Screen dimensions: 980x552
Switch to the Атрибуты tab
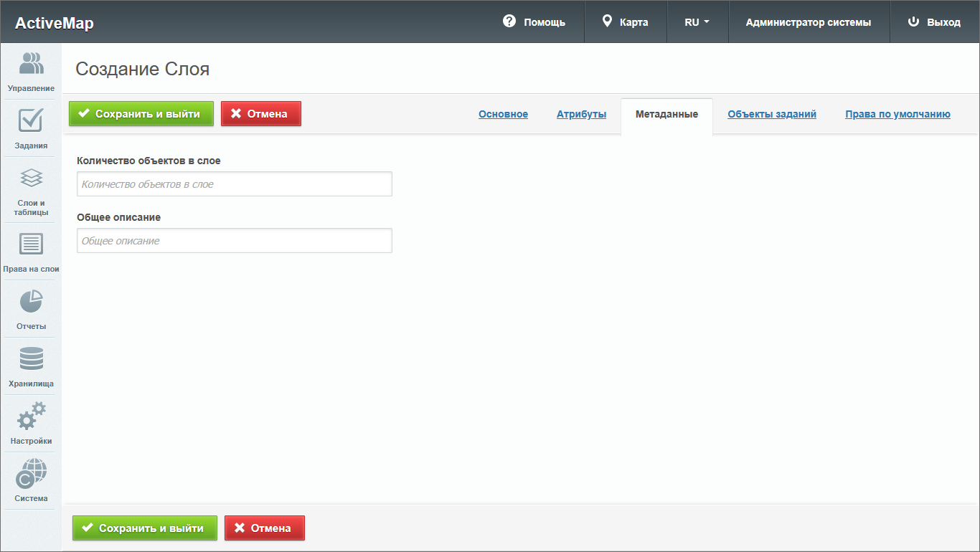(581, 114)
